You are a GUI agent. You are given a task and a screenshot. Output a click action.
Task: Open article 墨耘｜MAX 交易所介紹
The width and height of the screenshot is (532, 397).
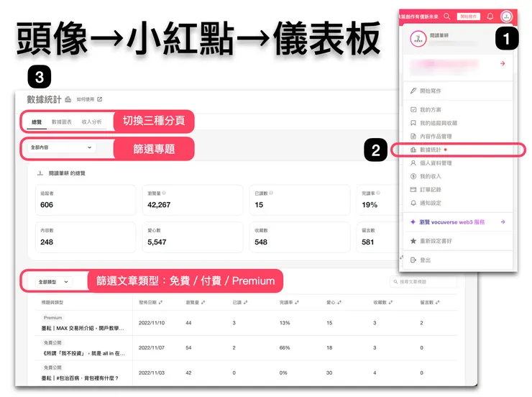(83, 328)
